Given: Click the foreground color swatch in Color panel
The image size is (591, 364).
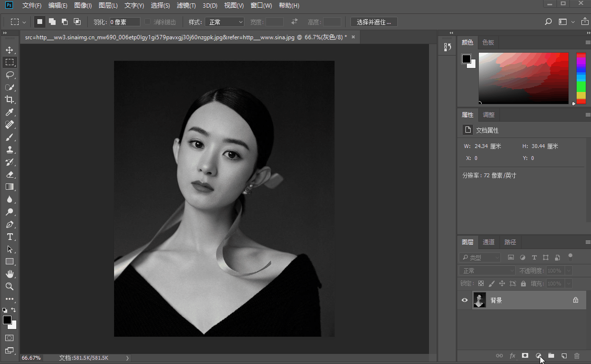Looking at the screenshot, I should (x=466, y=58).
